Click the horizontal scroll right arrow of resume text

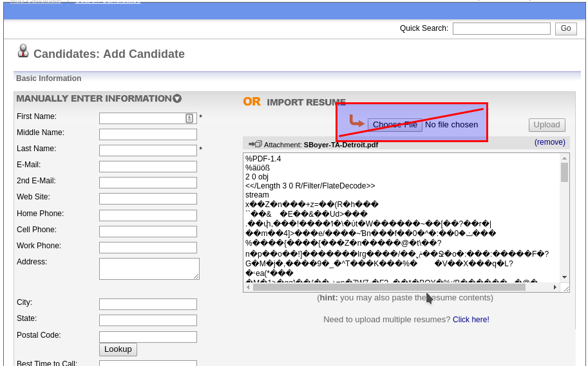[555, 288]
